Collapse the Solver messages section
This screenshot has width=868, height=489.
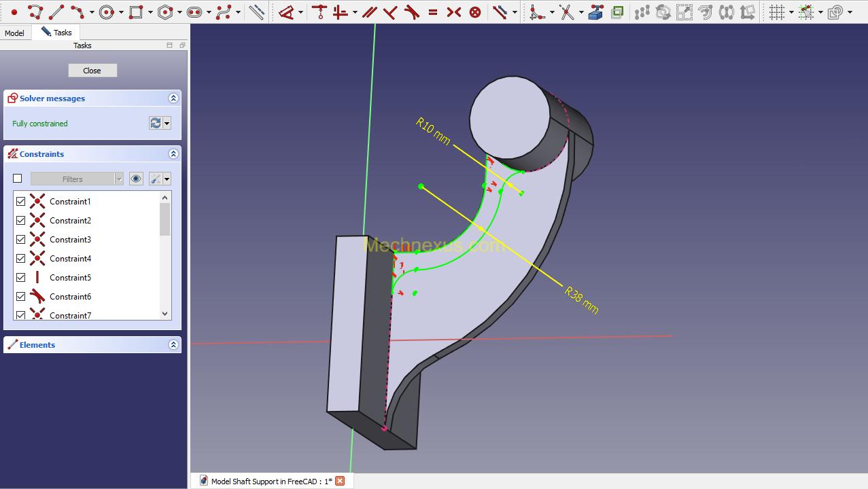click(x=173, y=98)
